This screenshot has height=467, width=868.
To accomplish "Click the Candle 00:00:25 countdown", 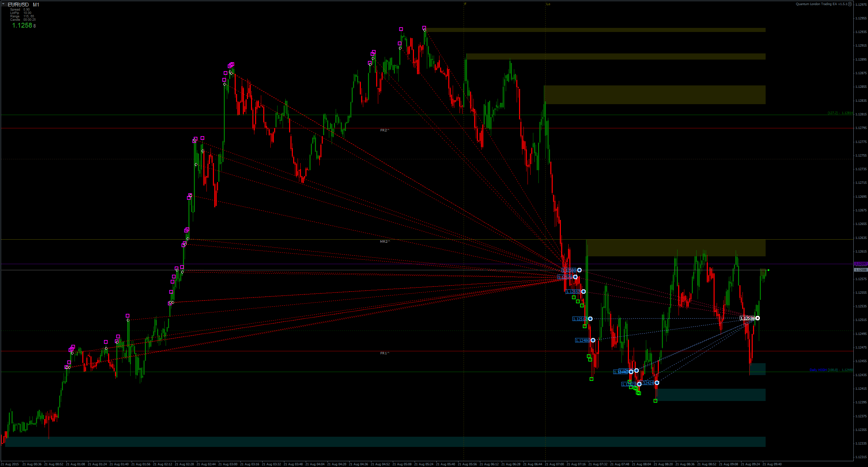I will [x=23, y=20].
